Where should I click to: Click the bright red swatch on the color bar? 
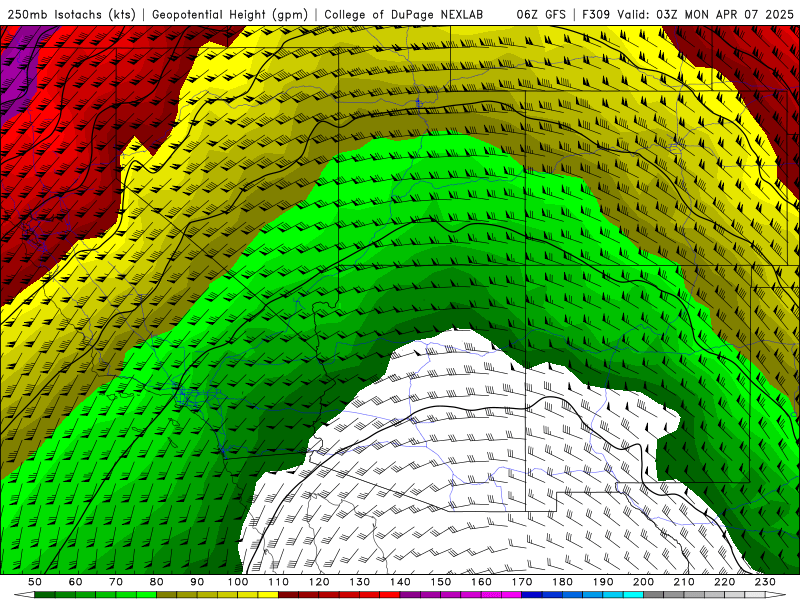click(x=390, y=595)
